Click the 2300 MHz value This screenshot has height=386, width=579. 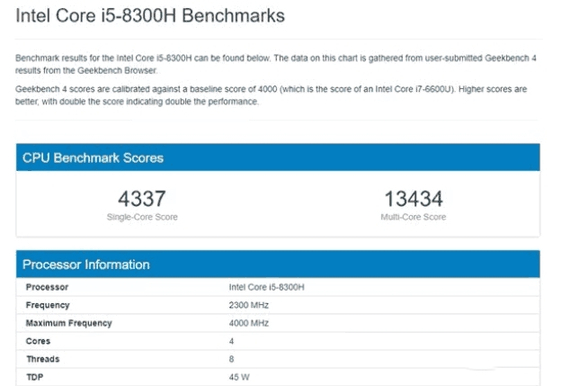pyautogui.click(x=249, y=305)
